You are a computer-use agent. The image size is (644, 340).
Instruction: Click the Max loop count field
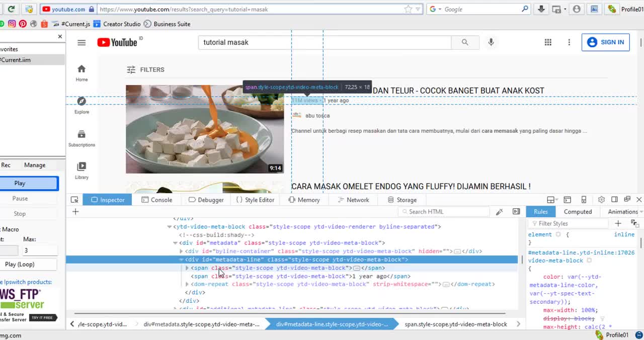[x=40, y=250]
